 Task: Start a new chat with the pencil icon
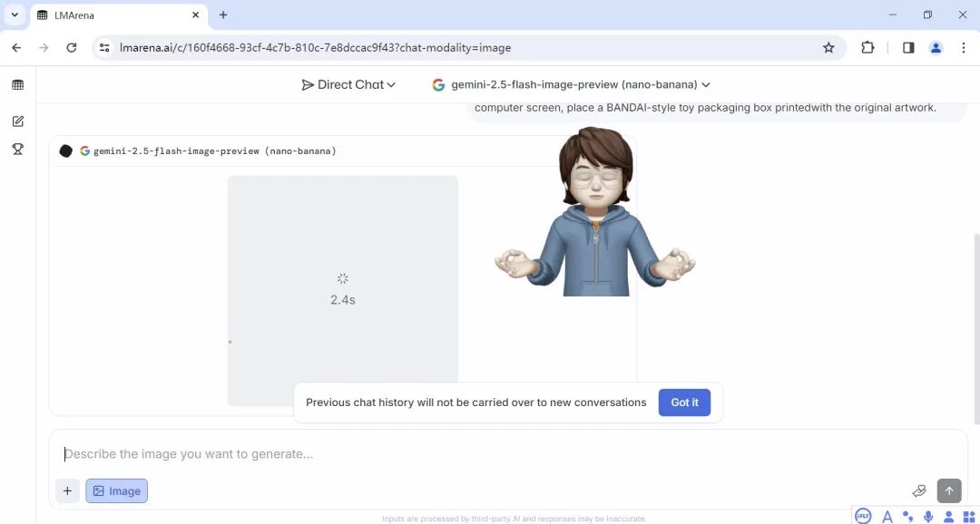17,121
